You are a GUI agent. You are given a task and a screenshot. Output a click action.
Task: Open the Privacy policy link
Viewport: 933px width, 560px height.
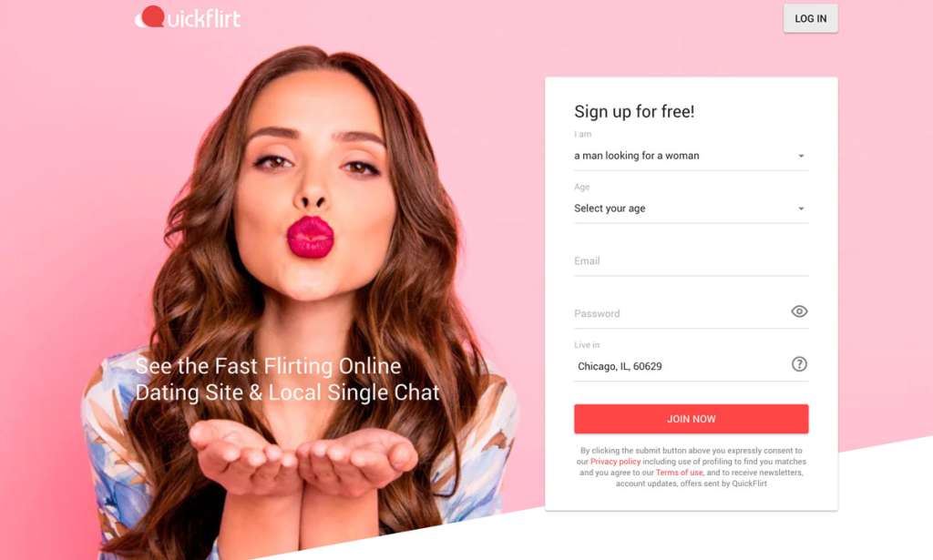coord(615,462)
